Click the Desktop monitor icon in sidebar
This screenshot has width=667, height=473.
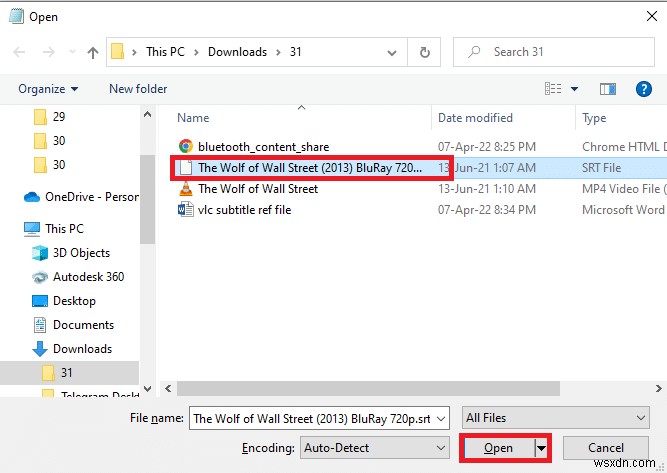[x=40, y=301]
